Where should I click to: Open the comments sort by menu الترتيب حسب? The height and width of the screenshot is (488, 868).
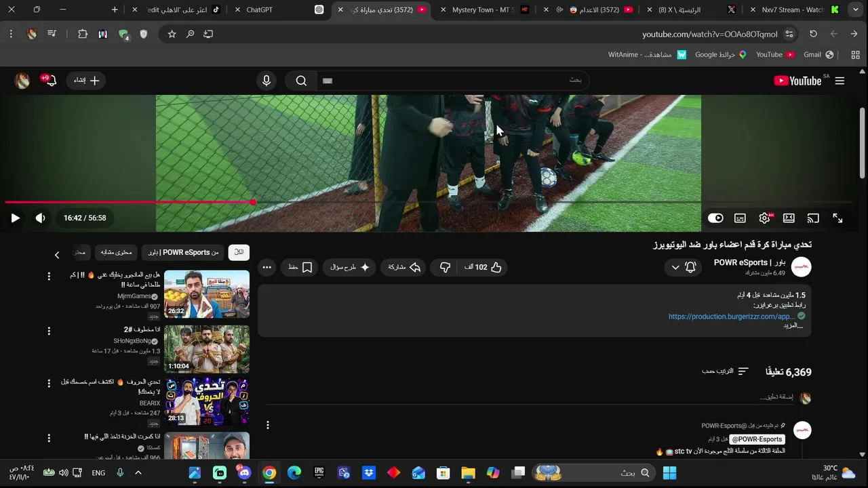coord(725,371)
